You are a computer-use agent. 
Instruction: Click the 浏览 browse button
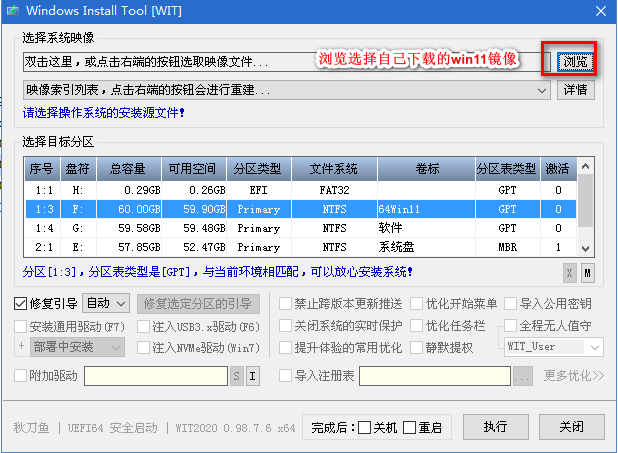tap(575, 62)
